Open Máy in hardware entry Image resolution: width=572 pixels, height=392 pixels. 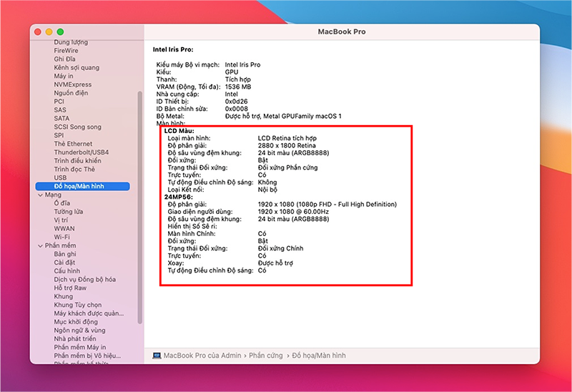click(64, 76)
